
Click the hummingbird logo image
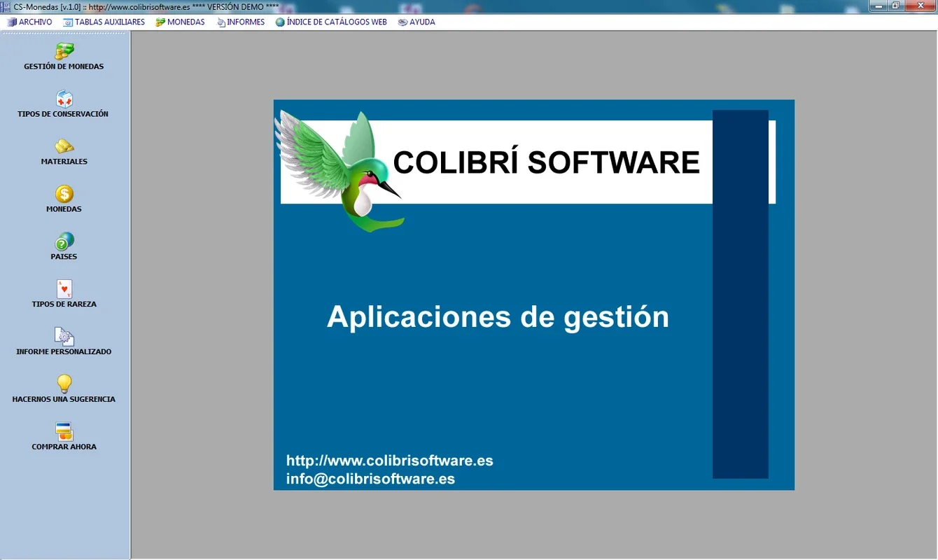point(339,171)
